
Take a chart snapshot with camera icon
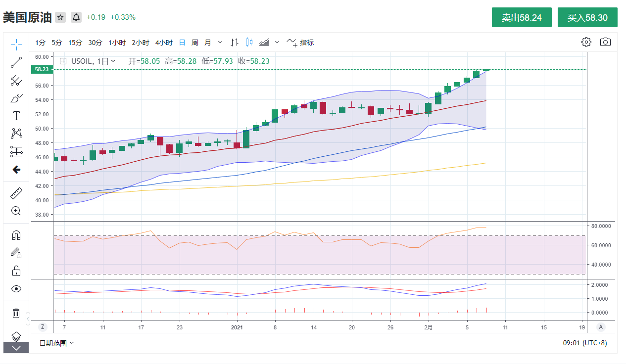click(x=605, y=42)
